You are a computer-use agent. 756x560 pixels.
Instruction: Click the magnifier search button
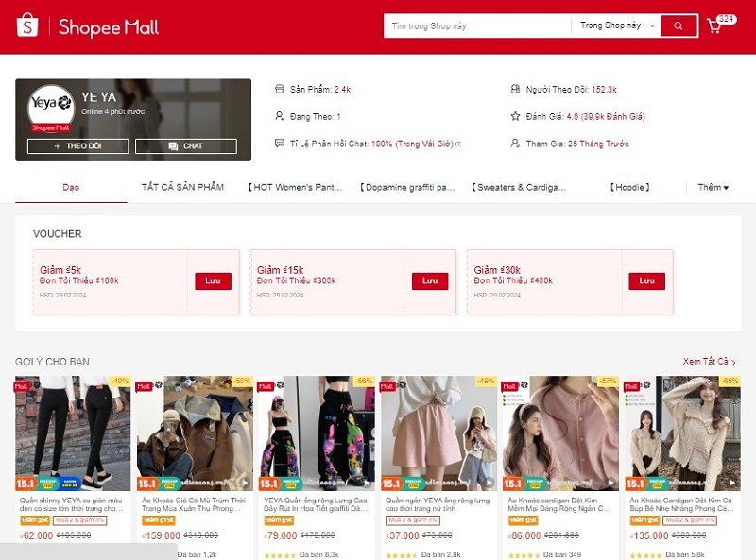click(x=679, y=26)
